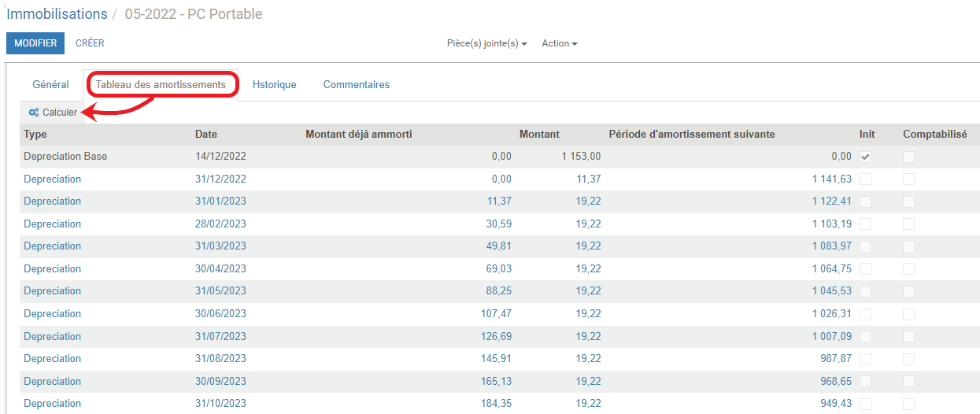Click already depreciated value 184,35
Screen dimensions: 980x414
495,404
